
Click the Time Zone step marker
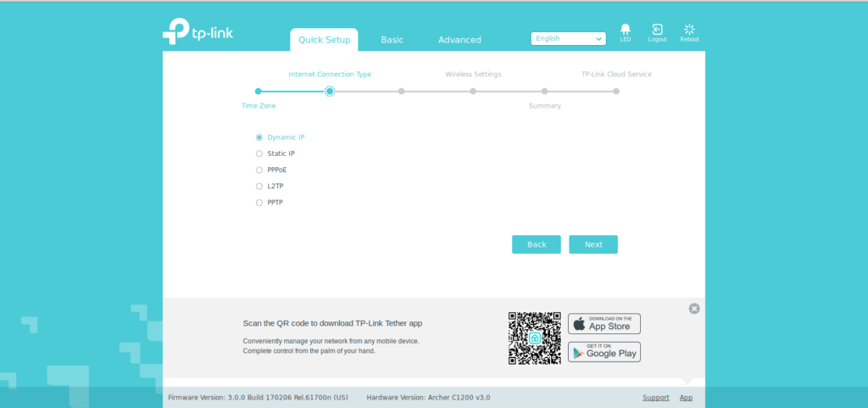(259, 91)
